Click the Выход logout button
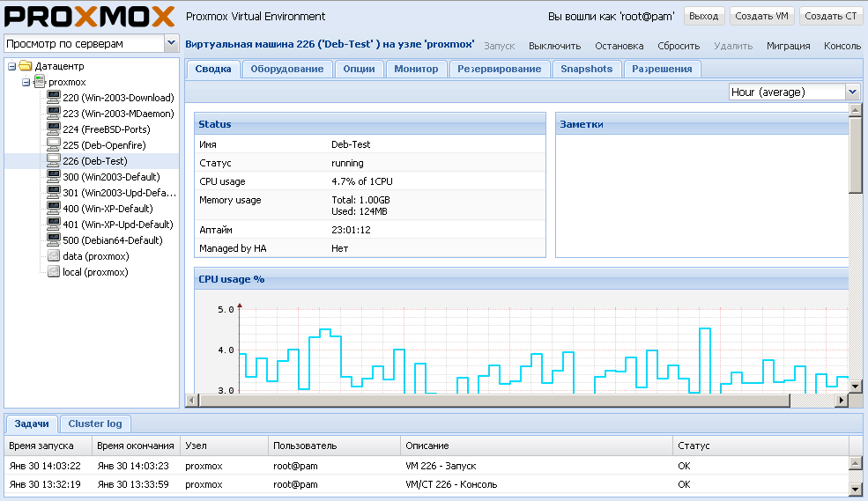 [x=703, y=16]
